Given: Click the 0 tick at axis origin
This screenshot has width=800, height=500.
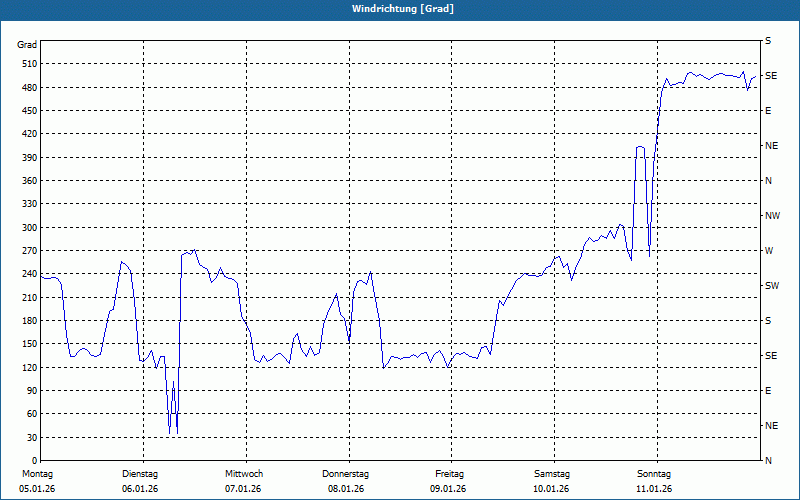Looking at the screenshot, I should 34,461.
